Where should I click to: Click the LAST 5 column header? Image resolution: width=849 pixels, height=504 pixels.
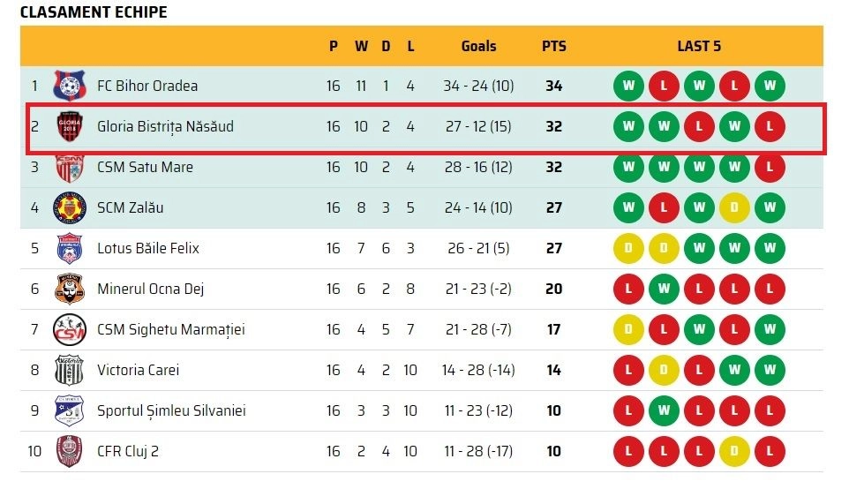tap(699, 46)
